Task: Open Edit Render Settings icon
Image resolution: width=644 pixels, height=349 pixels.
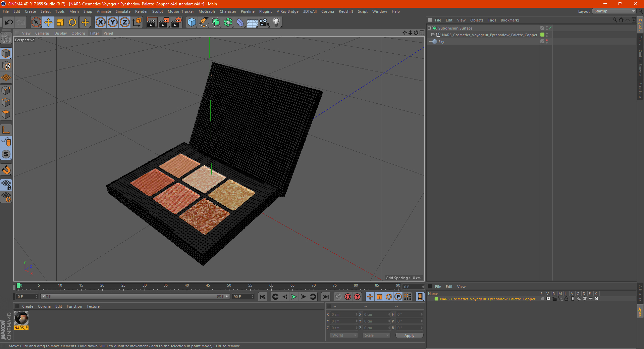Action: coord(176,22)
